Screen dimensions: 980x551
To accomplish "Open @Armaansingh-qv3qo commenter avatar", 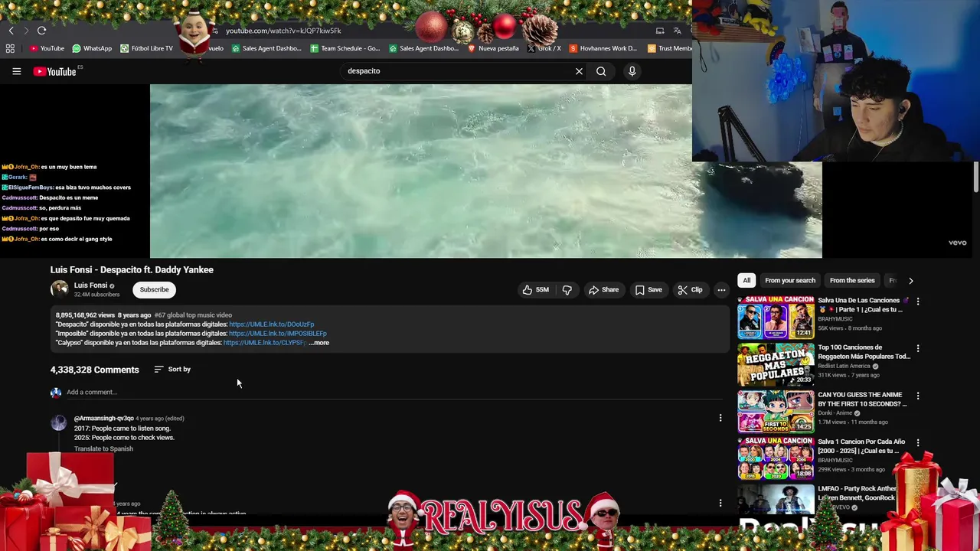I will click(59, 423).
